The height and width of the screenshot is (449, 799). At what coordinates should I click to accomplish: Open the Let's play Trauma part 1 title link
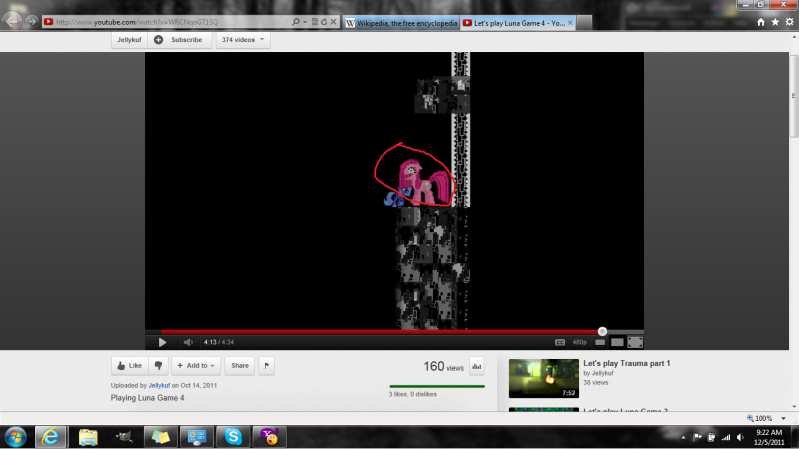[627, 363]
